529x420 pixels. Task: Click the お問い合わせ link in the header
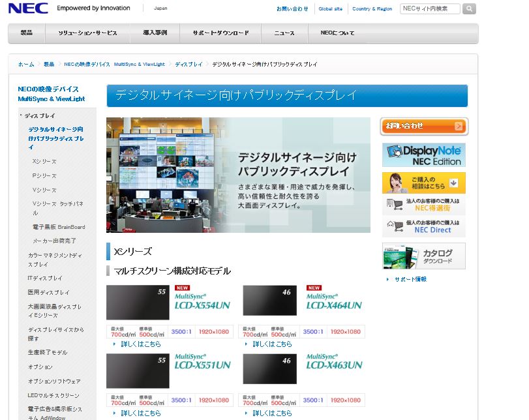(292, 8)
